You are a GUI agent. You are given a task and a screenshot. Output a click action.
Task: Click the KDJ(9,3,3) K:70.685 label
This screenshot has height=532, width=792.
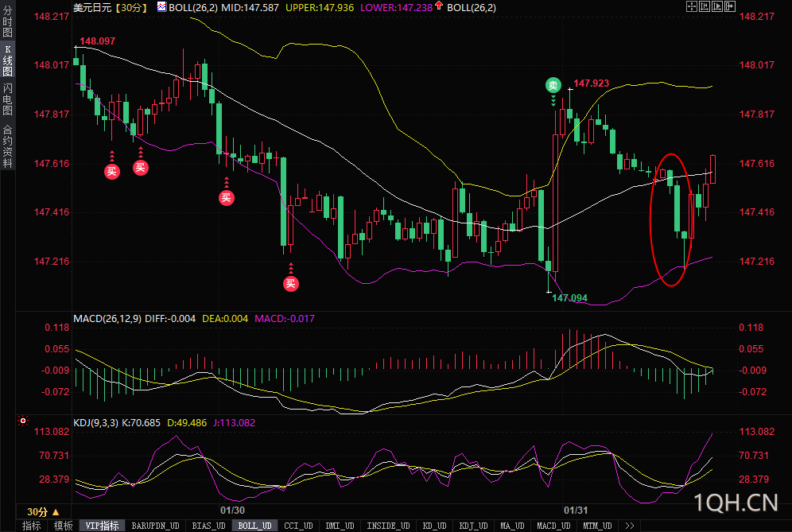[x=117, y=423]
